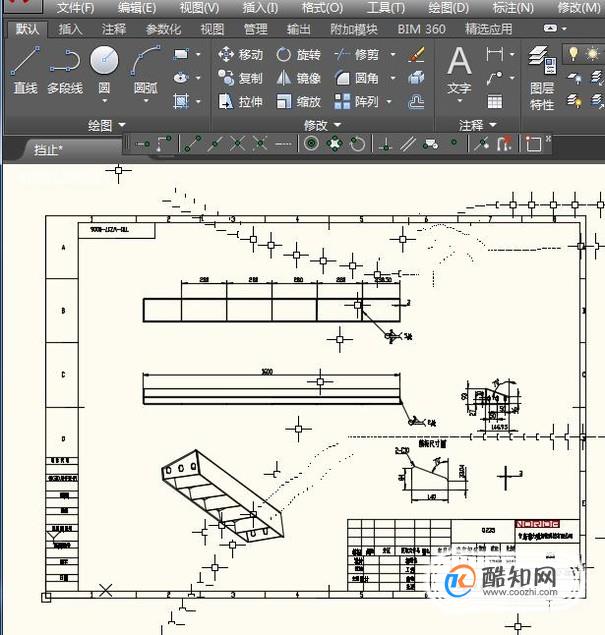The image size is (605, 635).
Task: Click the Parallel object snap icon
Action: point(408,144)
